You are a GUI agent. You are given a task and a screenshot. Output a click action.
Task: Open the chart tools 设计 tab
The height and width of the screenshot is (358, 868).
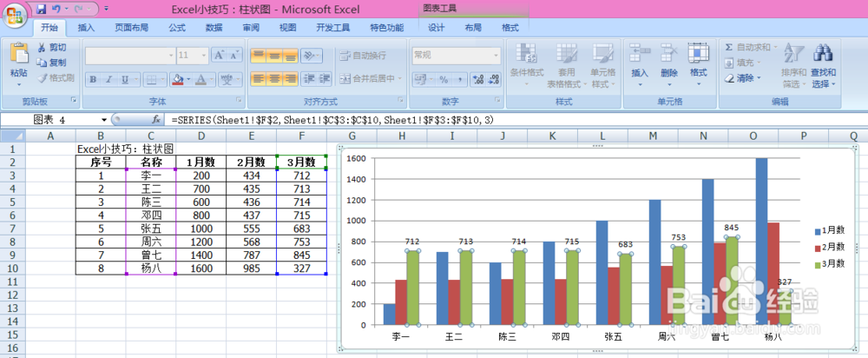(437, 28)
